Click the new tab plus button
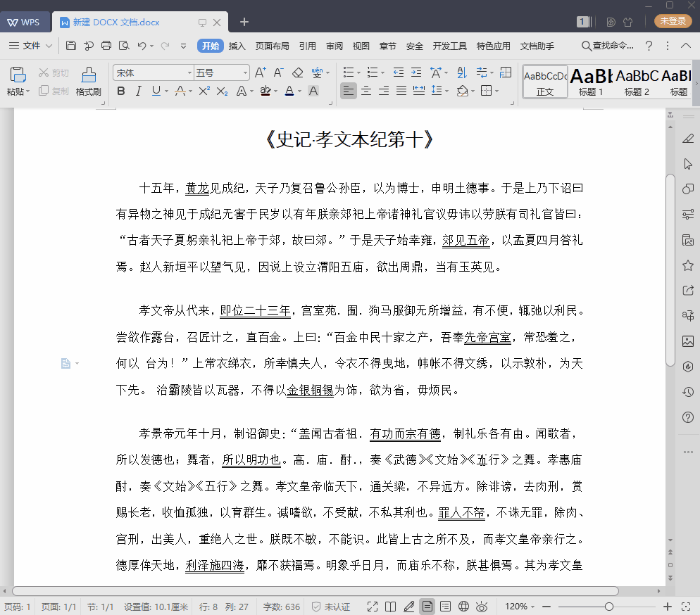 (x=244, y=22)
